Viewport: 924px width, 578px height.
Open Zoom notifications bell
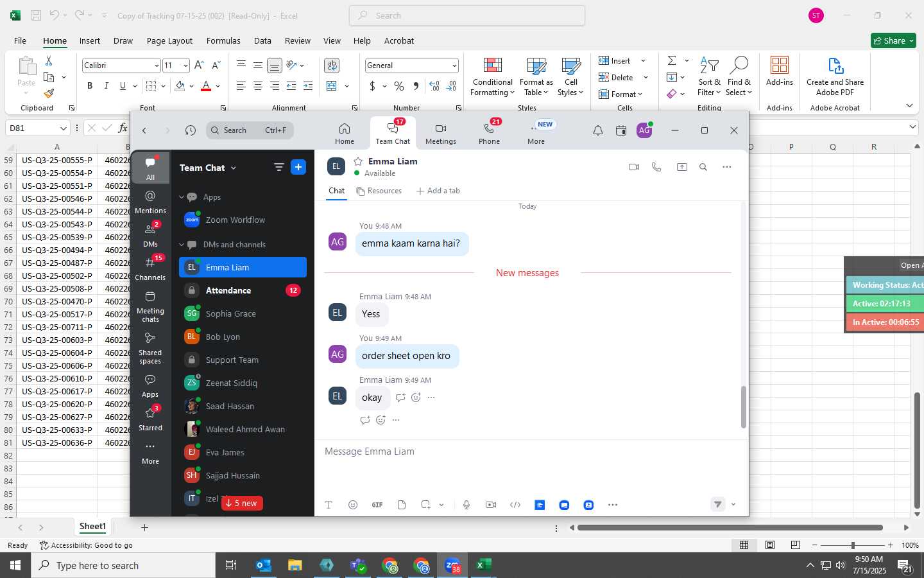(597, 130)
